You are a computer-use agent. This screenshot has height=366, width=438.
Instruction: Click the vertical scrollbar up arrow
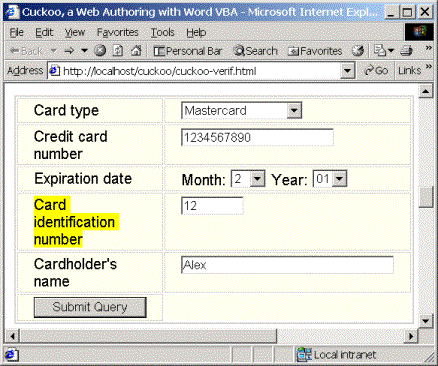pos(425,91)
